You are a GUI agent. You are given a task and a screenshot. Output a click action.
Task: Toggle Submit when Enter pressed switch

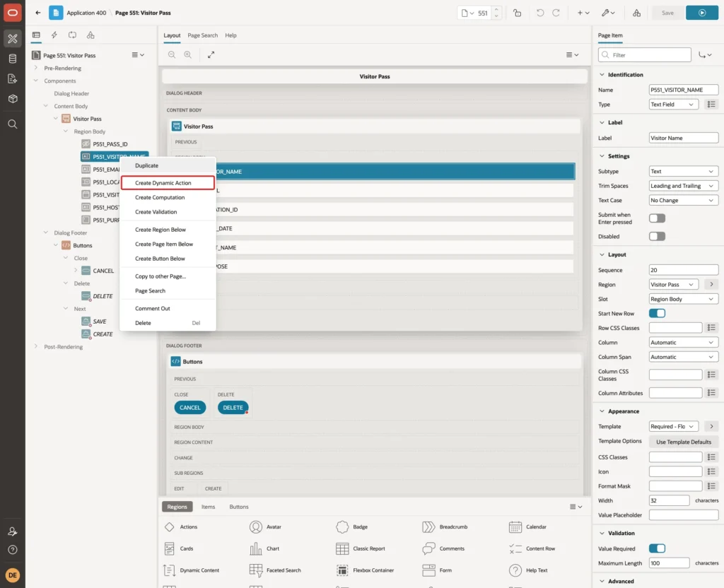tap(657, 218)
